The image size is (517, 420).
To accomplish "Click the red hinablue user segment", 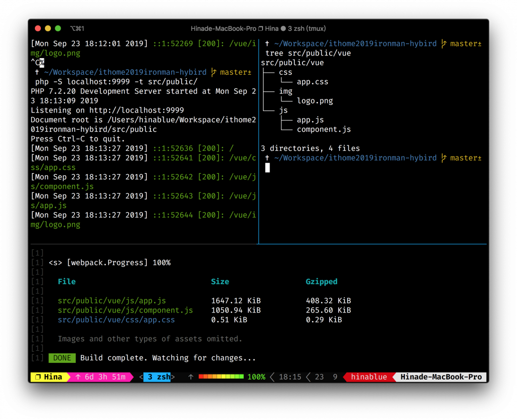I will click(x=369, y=377).
